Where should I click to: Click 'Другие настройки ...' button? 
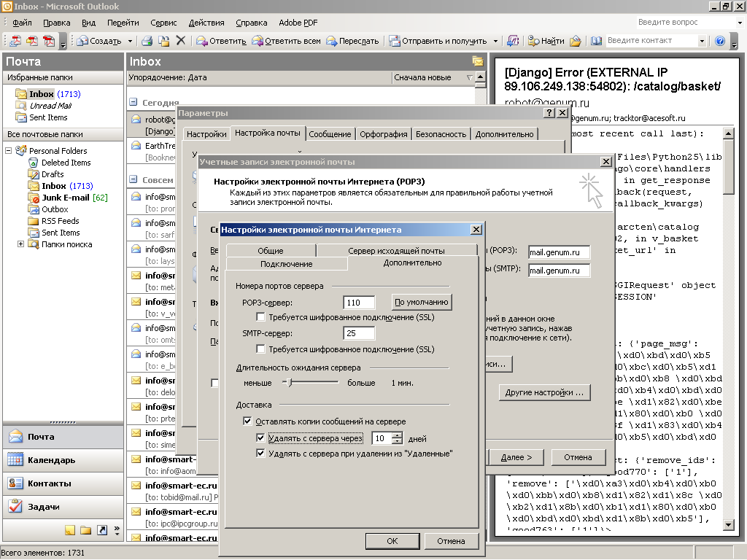pyautogui.click(x=544, y=392)
